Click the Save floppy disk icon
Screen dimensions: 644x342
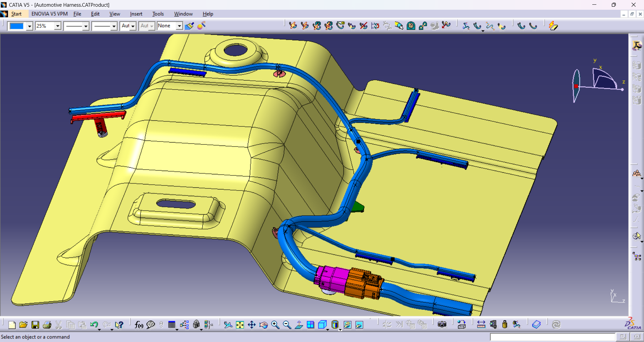[35, 325]
